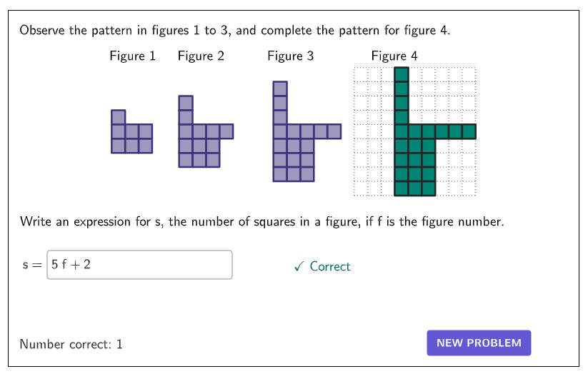
Task: Click the NEW PROBLEM button
Action: click(479, 343)
